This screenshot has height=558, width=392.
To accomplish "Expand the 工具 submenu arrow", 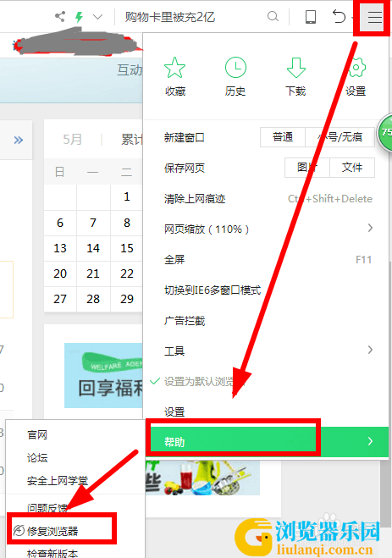I will 370,350.
